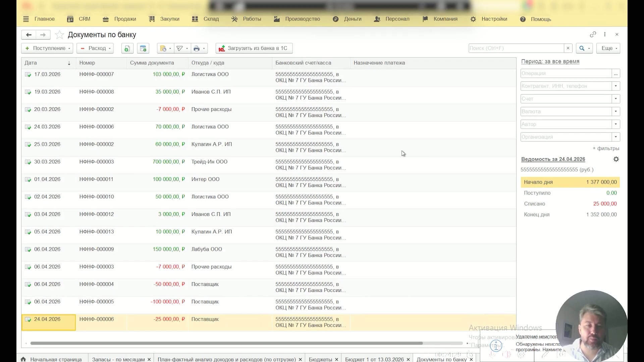Image resolution: width=644 pixels, height=362 pixels.
Task: Click Загрузить из банка в 1С button
Action: coord(254,48)
